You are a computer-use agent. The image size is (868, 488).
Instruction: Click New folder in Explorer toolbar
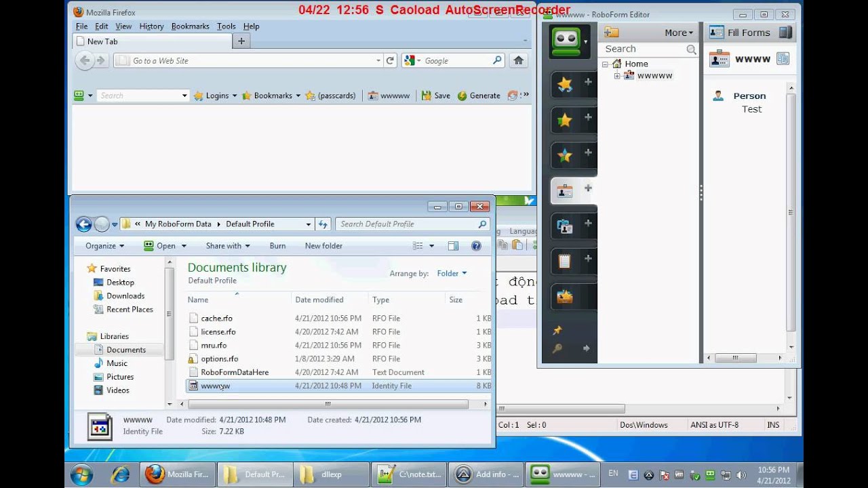tap(323, 246)
